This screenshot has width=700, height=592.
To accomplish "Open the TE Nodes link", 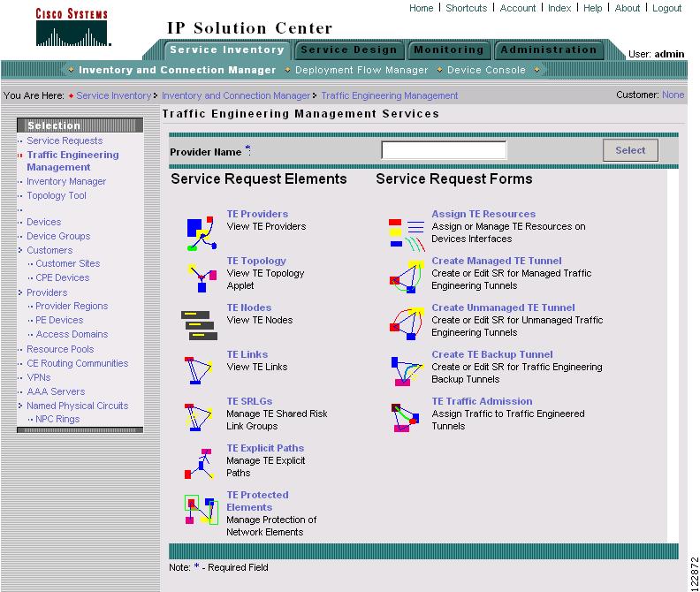I will pos(249,307).
